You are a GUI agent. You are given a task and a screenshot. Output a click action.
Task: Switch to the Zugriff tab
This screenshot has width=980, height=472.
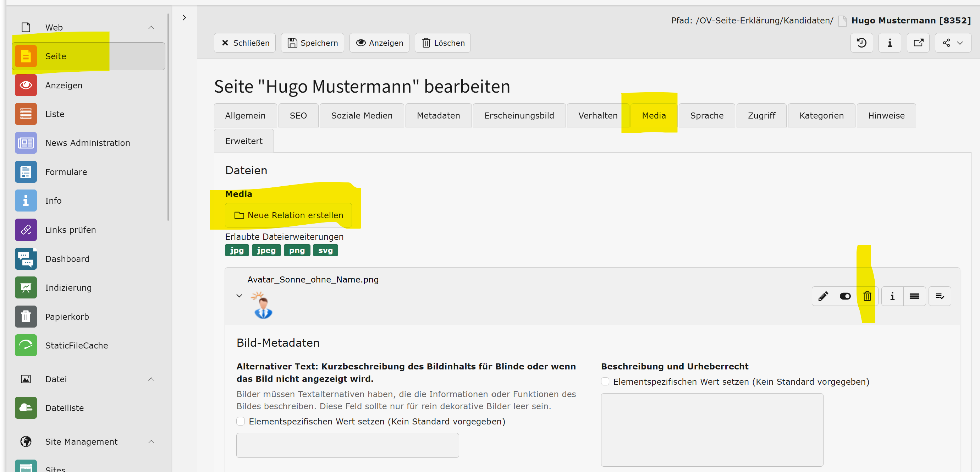coord(762,115)
